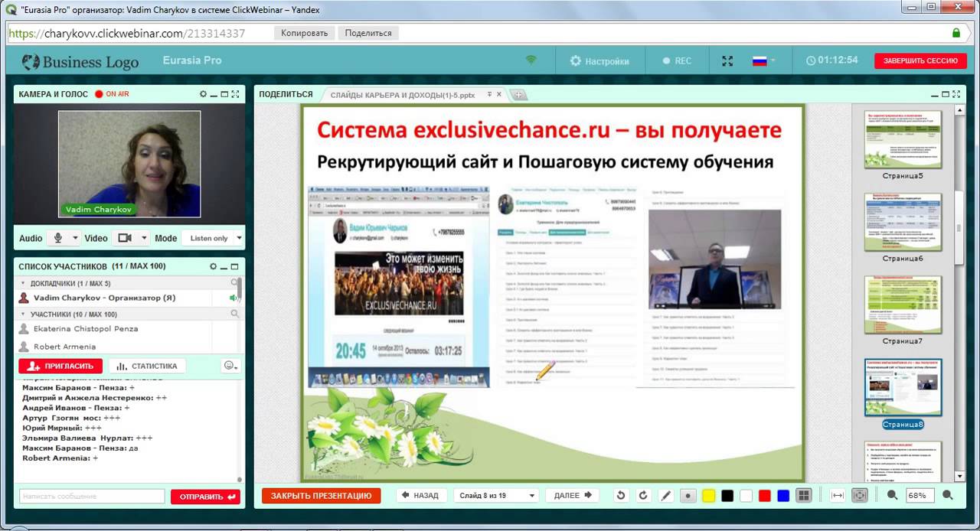Click ЗАКРЫТЬ ПРЕЗЕНТАЦИЮ button
The image size is (980, 531).
[x=321, y=496]
